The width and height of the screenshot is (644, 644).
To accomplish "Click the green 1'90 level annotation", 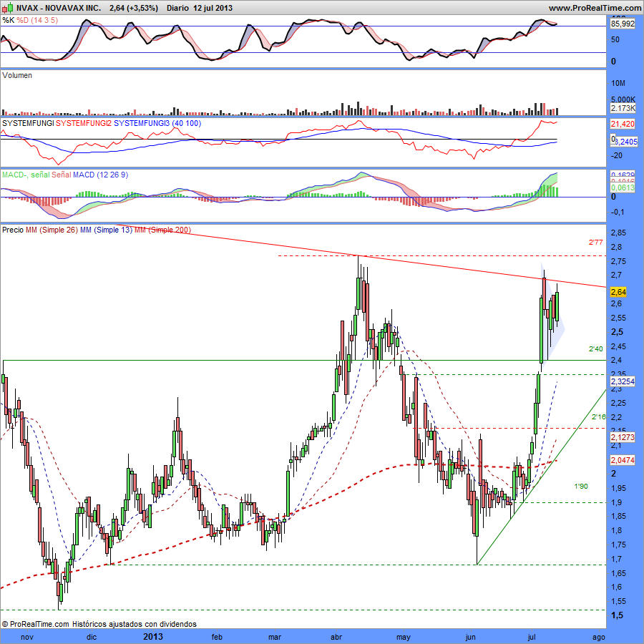I will (x=581, y=487).
